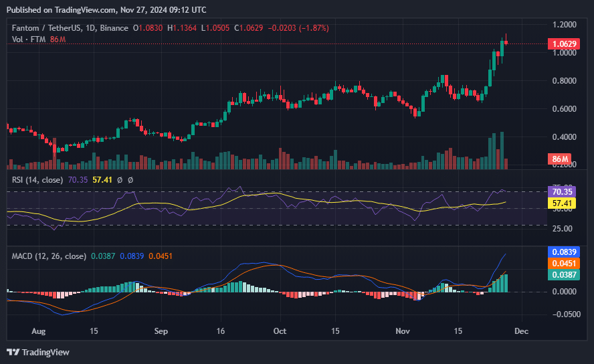Image resolution: width=594 pixels, height=364 pixels.
Task: Click the Aug label on time axis
Action: point(39,331)
